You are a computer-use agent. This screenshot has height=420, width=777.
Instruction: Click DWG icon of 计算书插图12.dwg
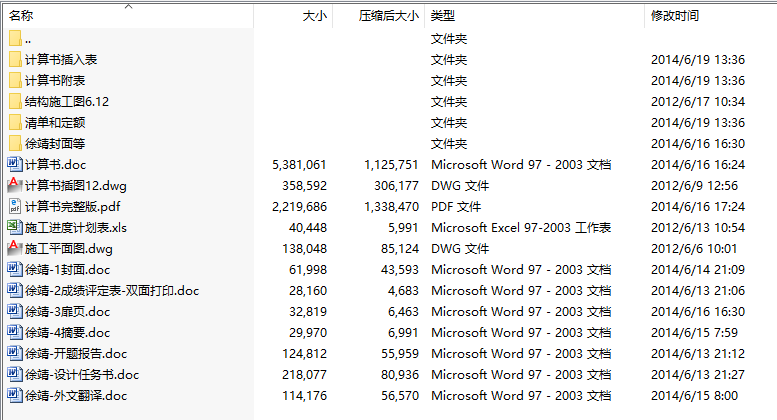15,185
